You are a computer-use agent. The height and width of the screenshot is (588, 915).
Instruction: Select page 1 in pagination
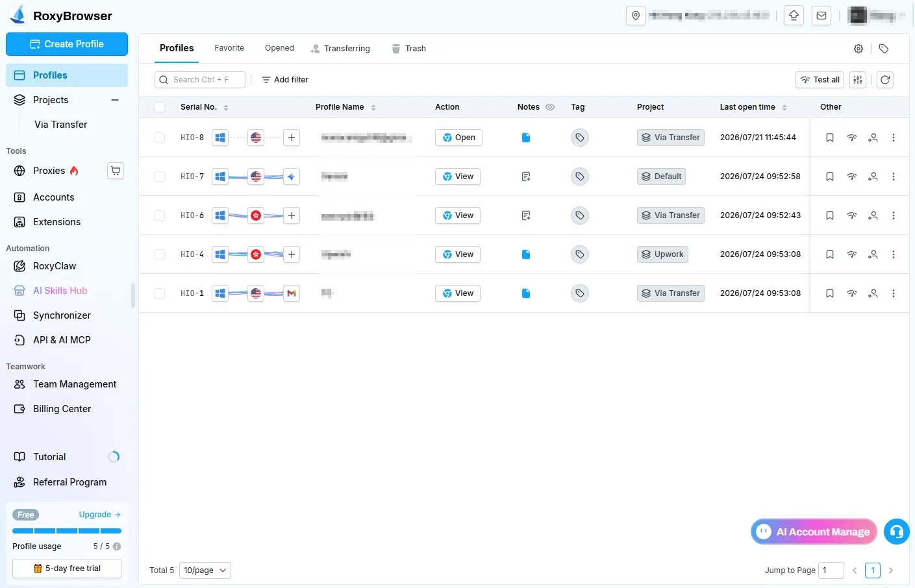(873, 570)
